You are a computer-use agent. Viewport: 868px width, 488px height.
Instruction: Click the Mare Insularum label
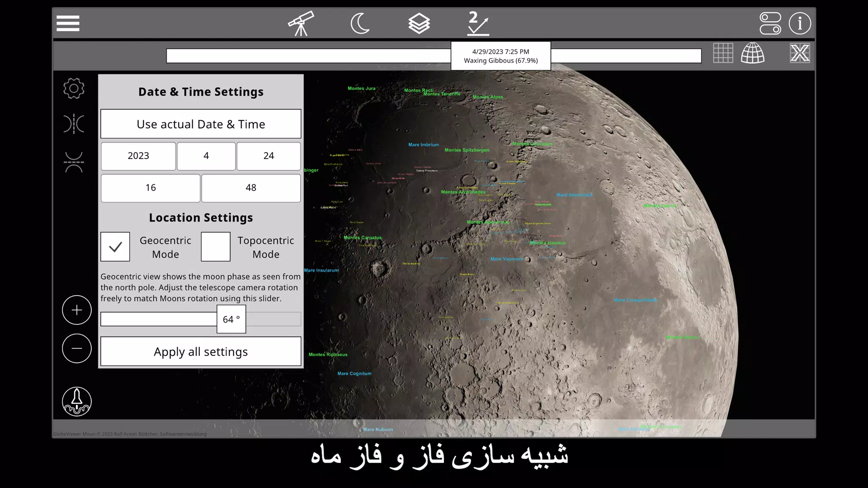coord(321,271)
